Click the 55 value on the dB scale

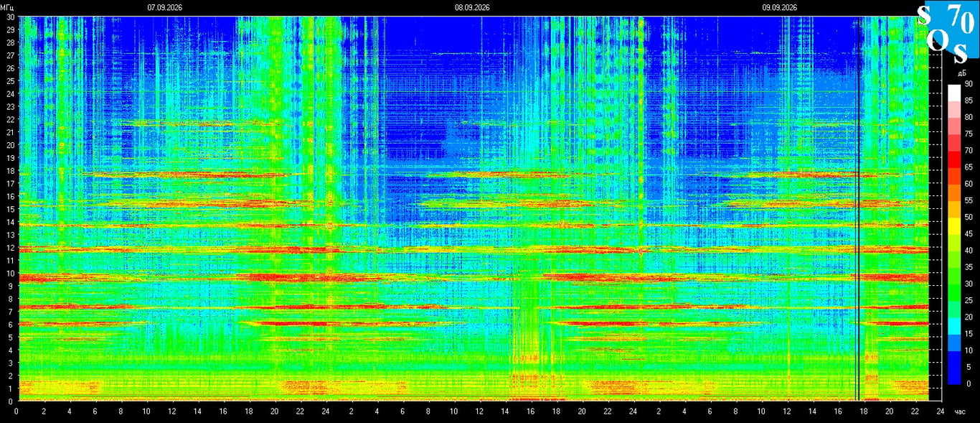(969, 200)
